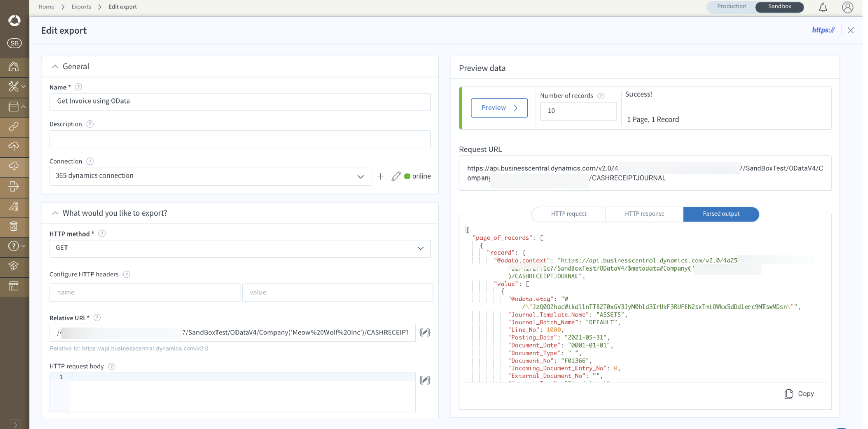
Task: Click the Relative URI input field
Action: pos(232,333)
